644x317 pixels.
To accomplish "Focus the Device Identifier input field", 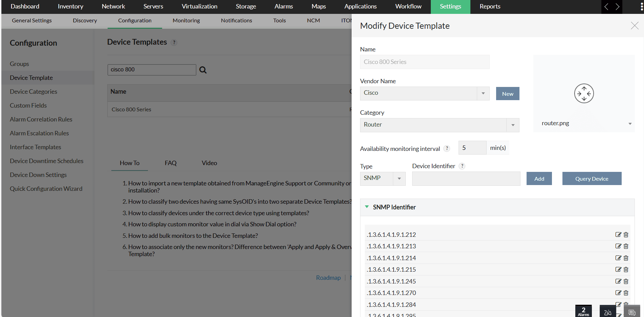I will 466,179.
